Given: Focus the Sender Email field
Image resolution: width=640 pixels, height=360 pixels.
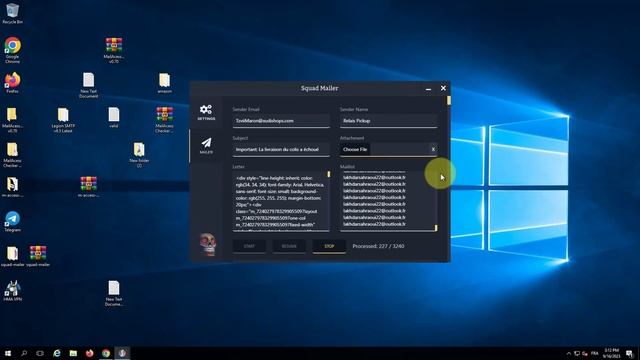Looking at the screenshot, I should tap(281, 121).
